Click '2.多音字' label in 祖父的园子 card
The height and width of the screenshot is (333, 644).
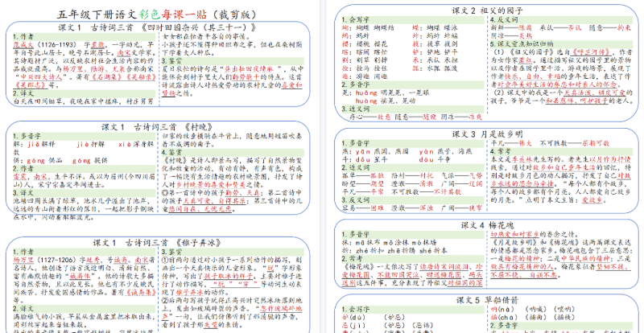pos(356,85)
